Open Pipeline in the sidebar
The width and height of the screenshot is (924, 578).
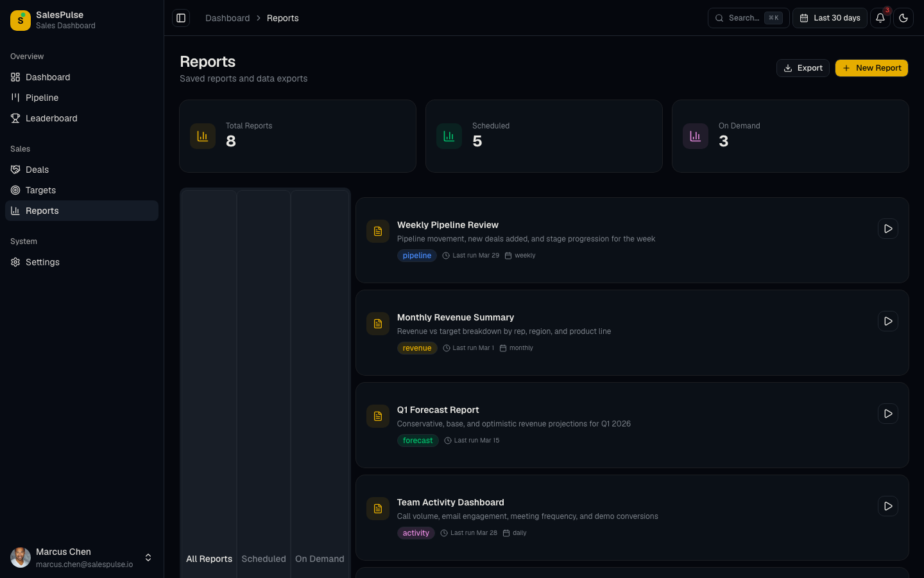(x=42, y=98)
